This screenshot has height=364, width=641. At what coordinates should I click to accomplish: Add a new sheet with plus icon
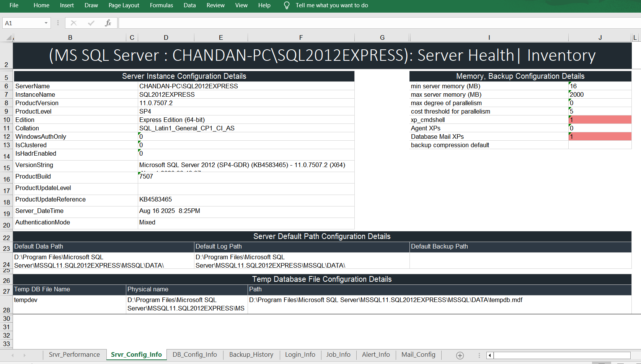click(x=460, y=355)
